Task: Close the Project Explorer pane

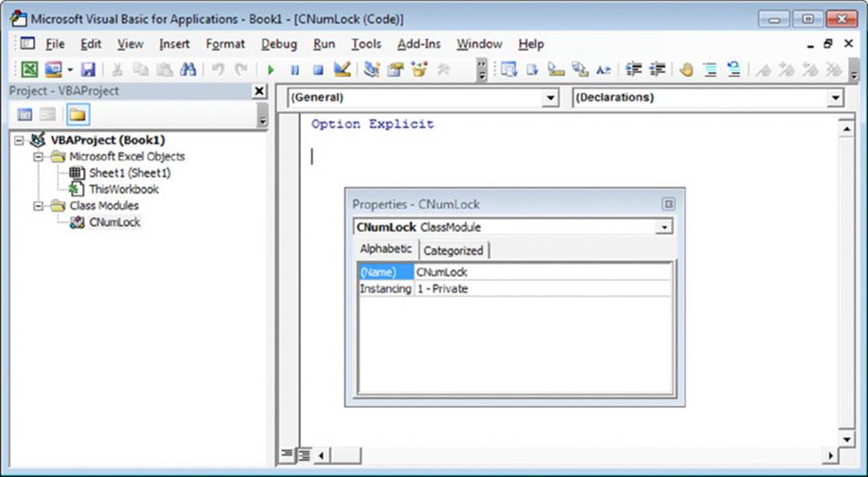Action: click(259, 91)
